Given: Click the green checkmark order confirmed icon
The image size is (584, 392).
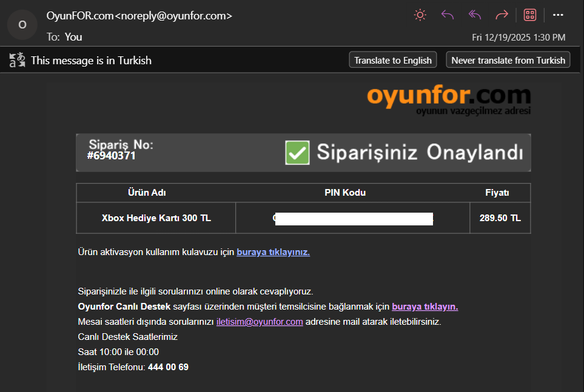Looking at the screenshot, I should click(x=297, y=153).
